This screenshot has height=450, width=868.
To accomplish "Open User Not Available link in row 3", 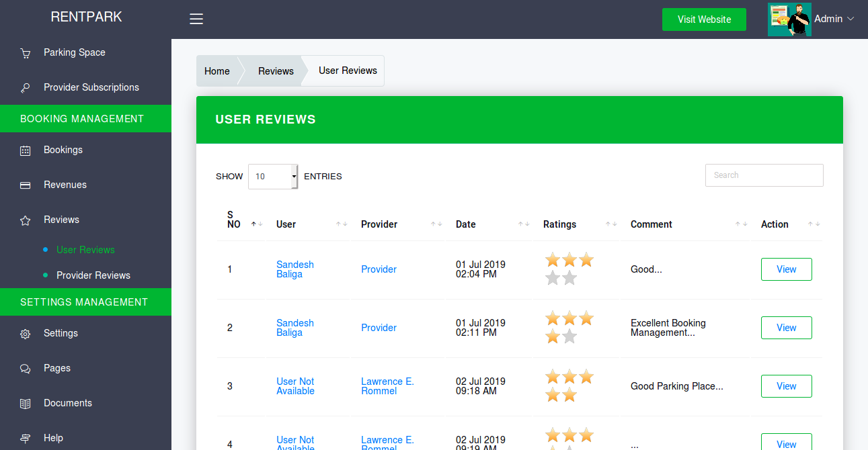I will [295, 386].
